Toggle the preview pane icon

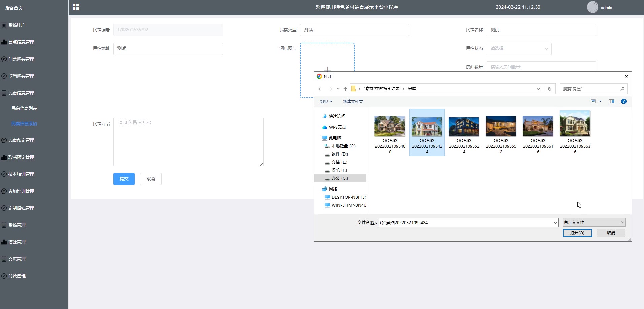pos(611,101)
